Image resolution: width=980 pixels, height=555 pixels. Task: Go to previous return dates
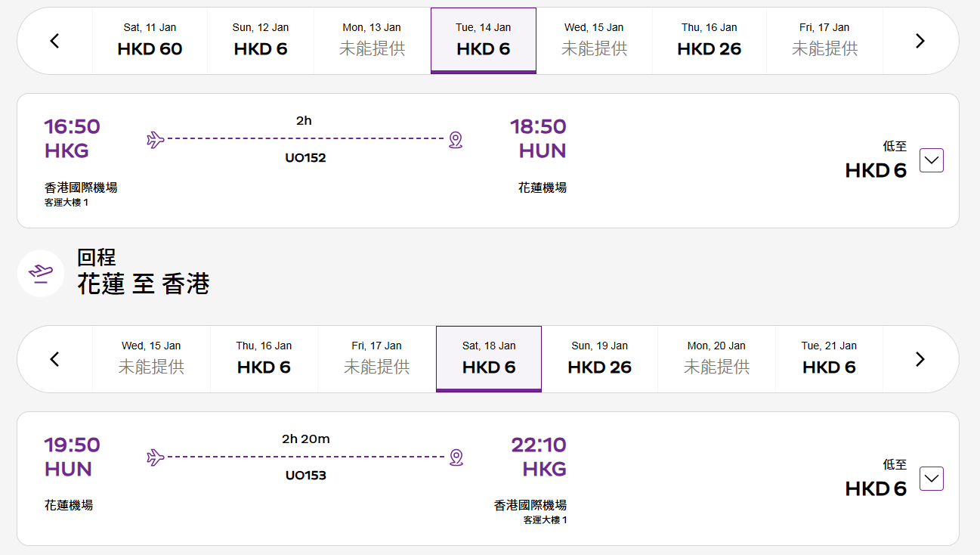pos(54,359)
